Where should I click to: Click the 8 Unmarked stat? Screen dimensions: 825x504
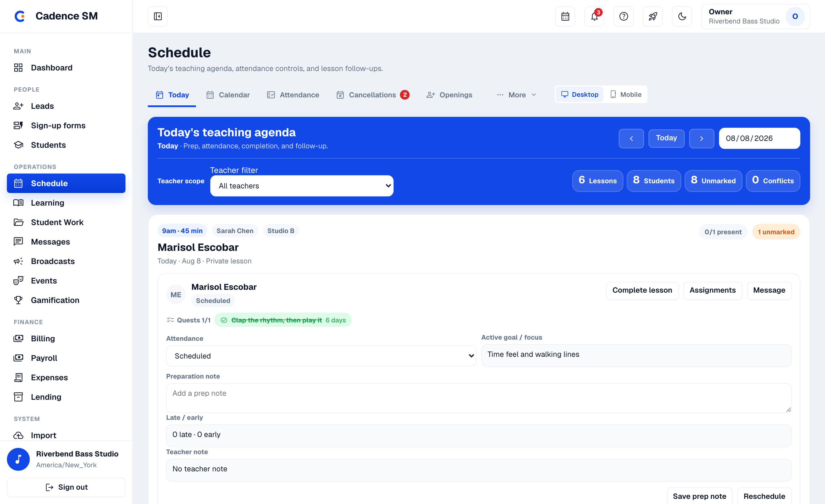point(713,181)
